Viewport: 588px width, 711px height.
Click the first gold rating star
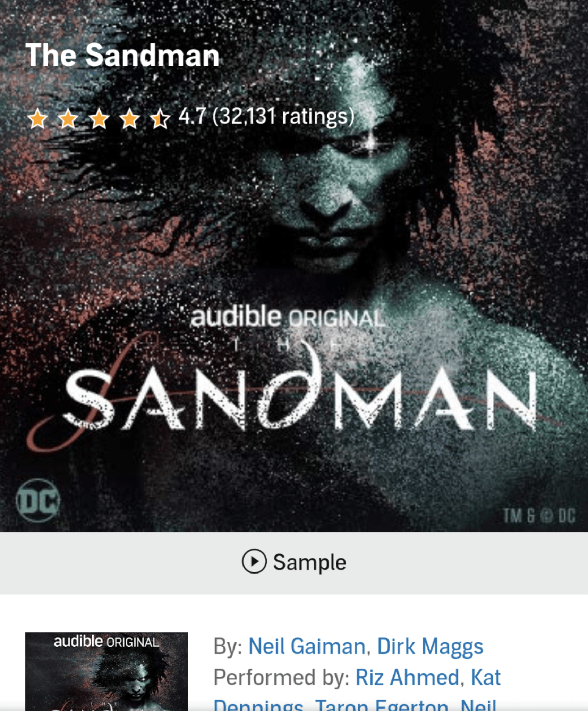point(38,118)
